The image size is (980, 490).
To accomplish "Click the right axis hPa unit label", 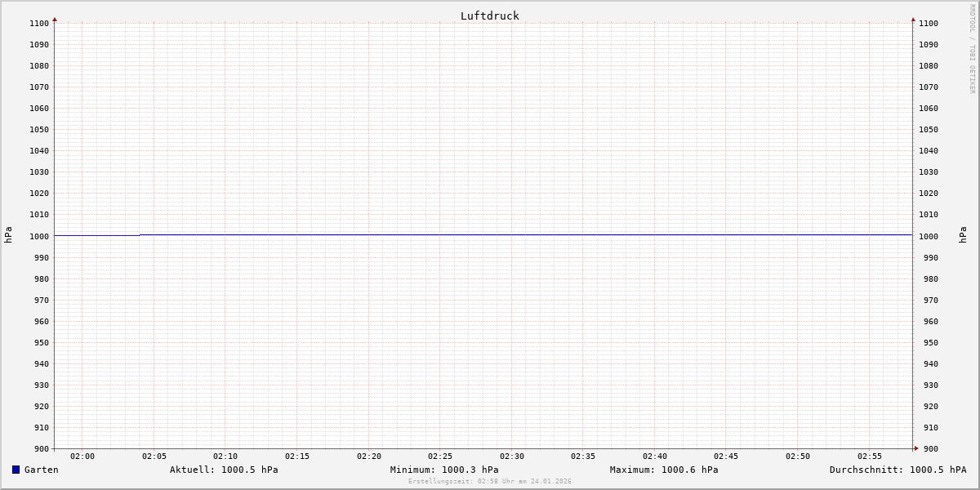I will [963, 235].
